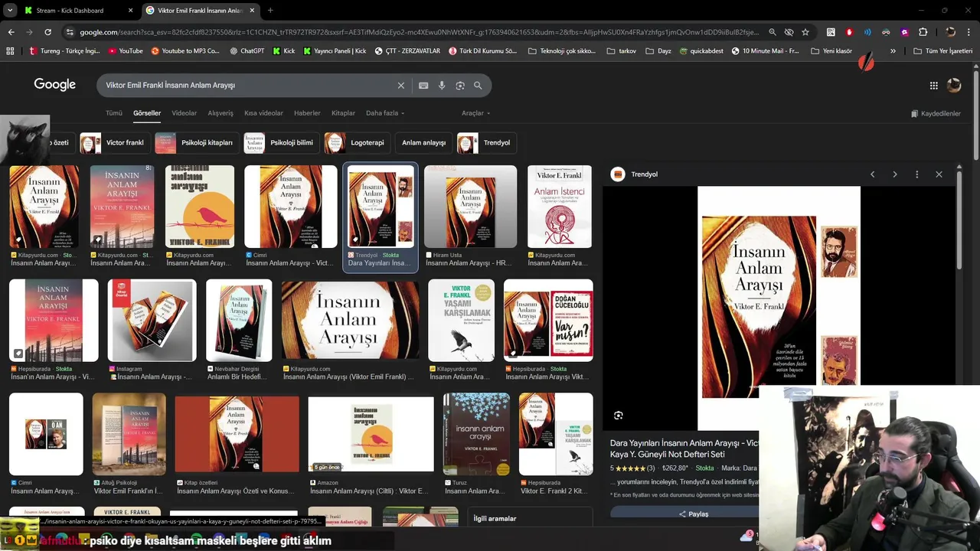Open the browser apps shortcut grid
This screenshot has width=980, height=551.
pos(10,51)
